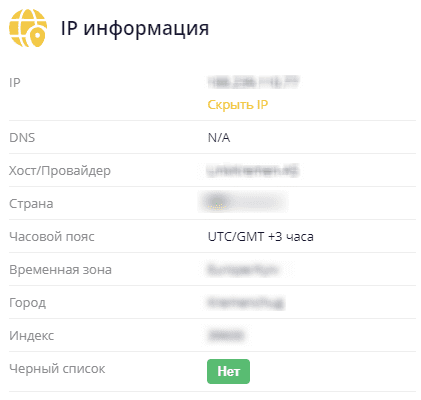This screenshot has height=400, width=421.
Task: Click the 'Хост/Провайдер' label
Action: 60,171
